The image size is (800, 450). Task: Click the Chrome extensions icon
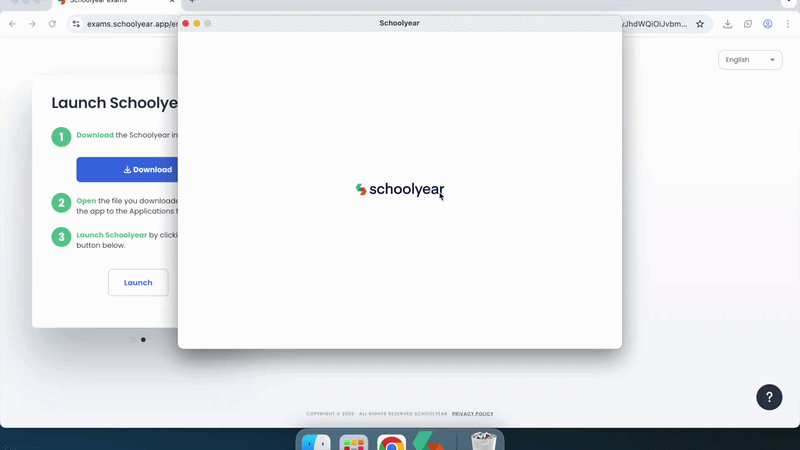(747, 24)
